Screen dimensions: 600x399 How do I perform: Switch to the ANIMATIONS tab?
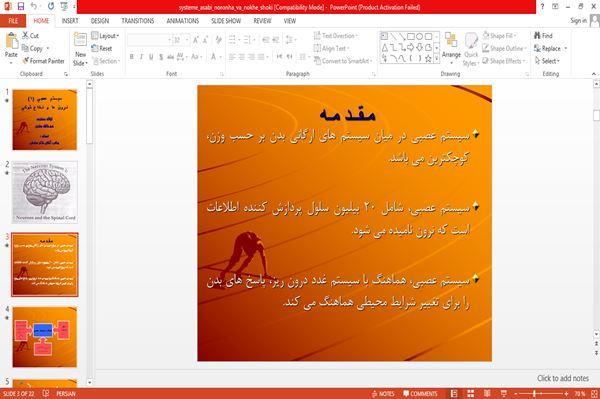pos(183,21)
